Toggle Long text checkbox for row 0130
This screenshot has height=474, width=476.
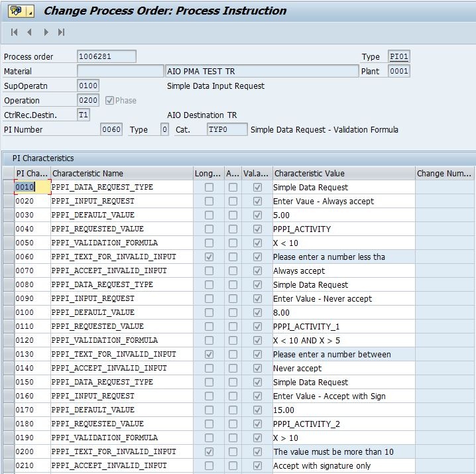[x=209, y=355]
